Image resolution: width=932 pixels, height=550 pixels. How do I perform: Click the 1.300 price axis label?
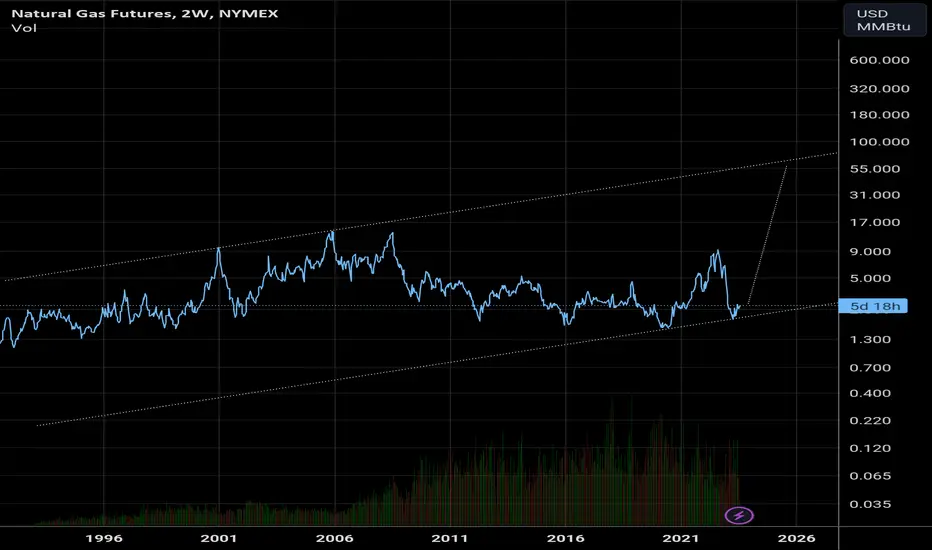[870, 340]
